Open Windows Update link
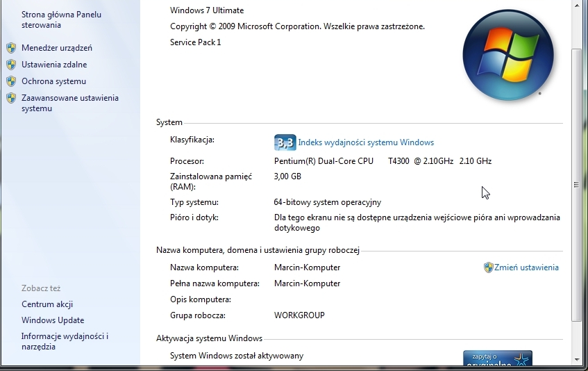 (53, 320)
